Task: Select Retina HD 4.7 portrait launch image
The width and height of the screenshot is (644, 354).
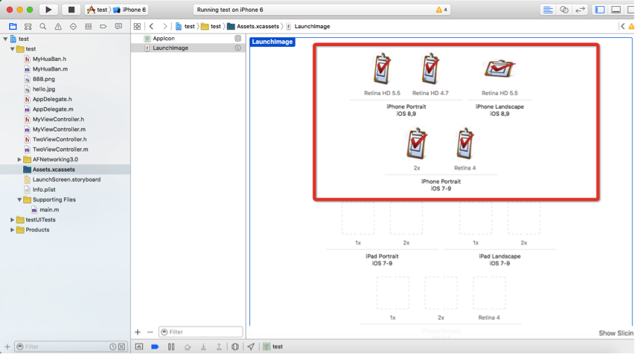Action: pos(430,69)
